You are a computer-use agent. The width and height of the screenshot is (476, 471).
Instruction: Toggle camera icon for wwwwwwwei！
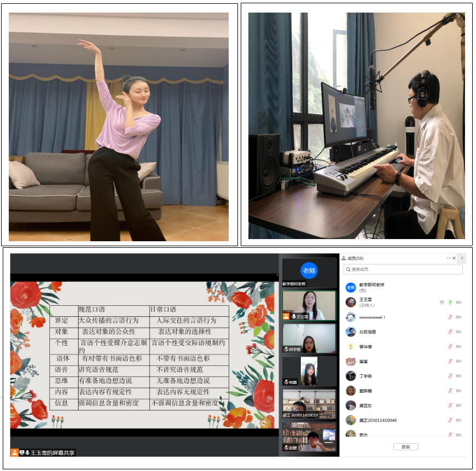[x=458, y=317]
